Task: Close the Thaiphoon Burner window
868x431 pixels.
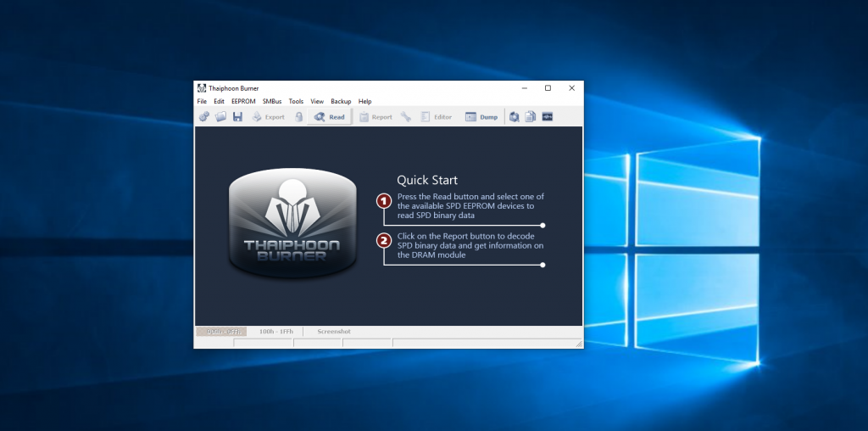Action: (x=572, y=88)
